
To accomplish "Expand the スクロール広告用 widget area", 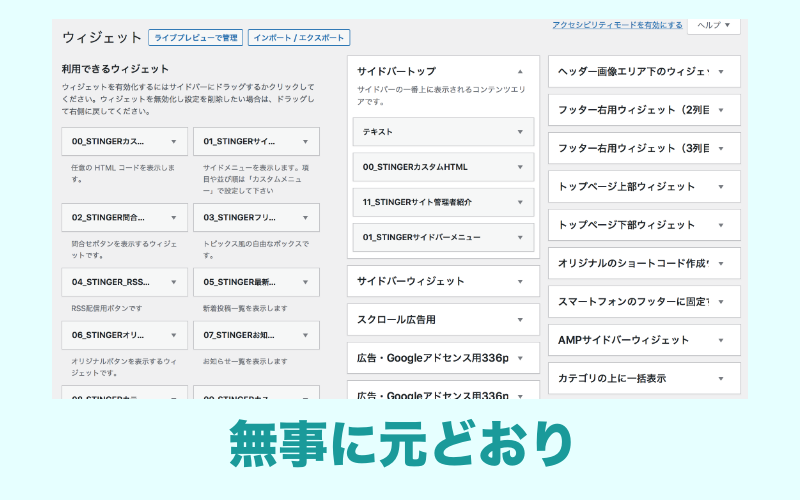I will tap(520, 320).
